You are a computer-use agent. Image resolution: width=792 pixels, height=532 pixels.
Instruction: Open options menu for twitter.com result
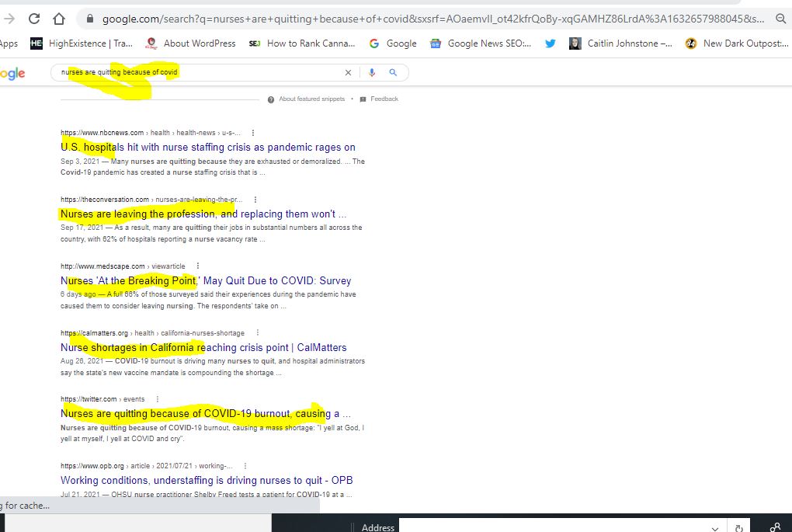158,398
